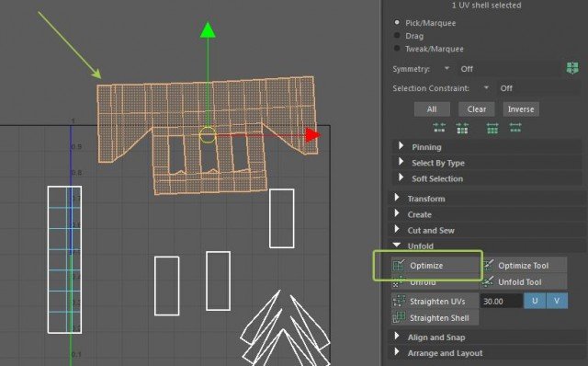Click the Optimize button
The image size is (588, 366).
(435, 266)
